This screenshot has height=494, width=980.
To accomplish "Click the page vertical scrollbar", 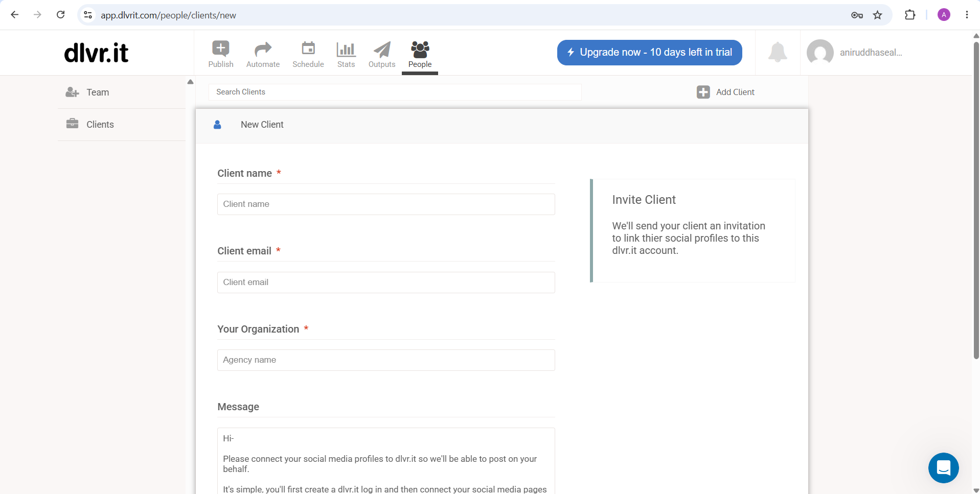I will (976, 200).
